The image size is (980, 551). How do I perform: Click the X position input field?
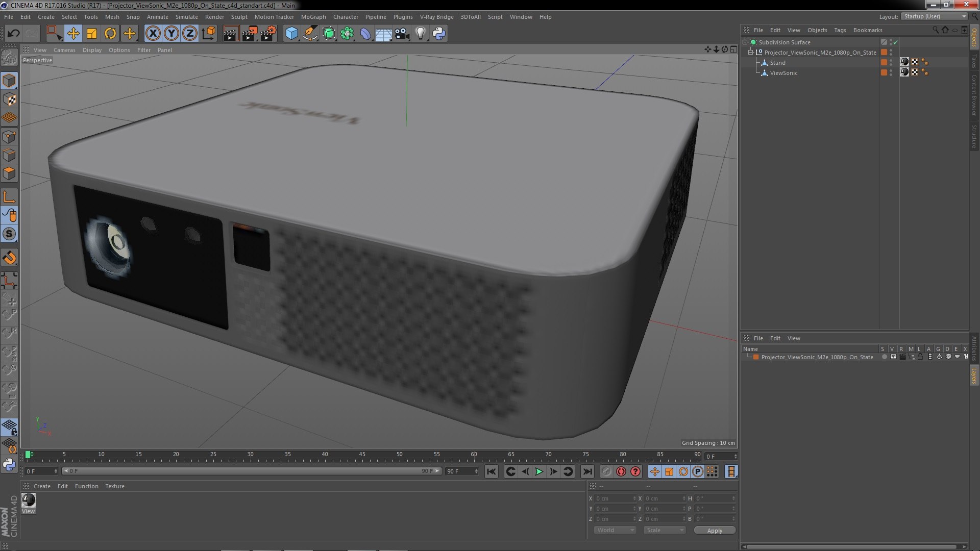tap(616, 498)
